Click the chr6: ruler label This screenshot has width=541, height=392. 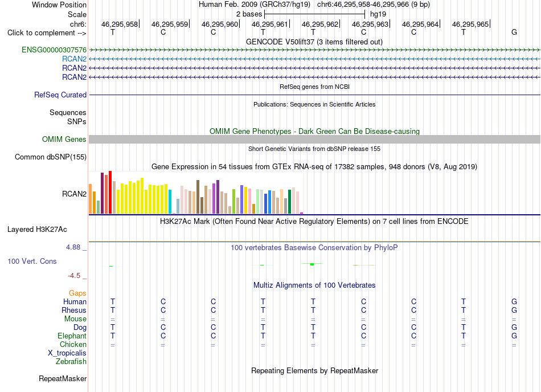(78, 24)
